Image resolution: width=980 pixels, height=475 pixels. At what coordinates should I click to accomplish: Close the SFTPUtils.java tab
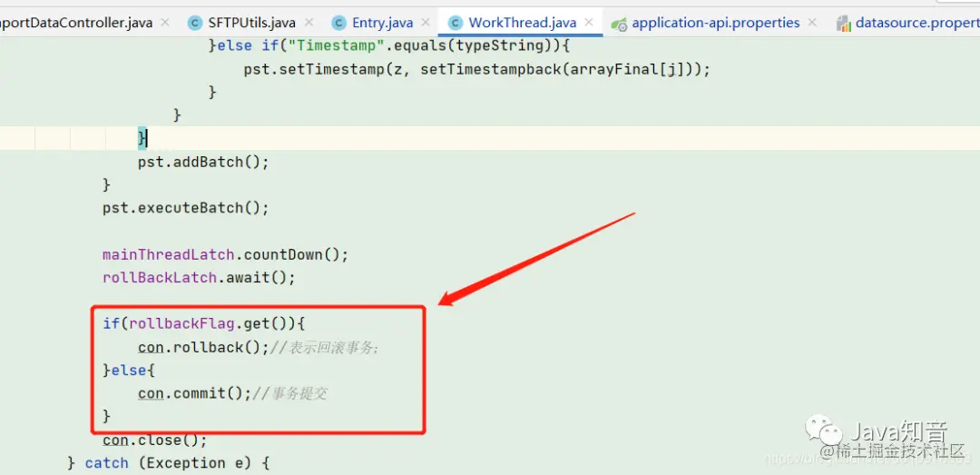(x=310, y=23)
